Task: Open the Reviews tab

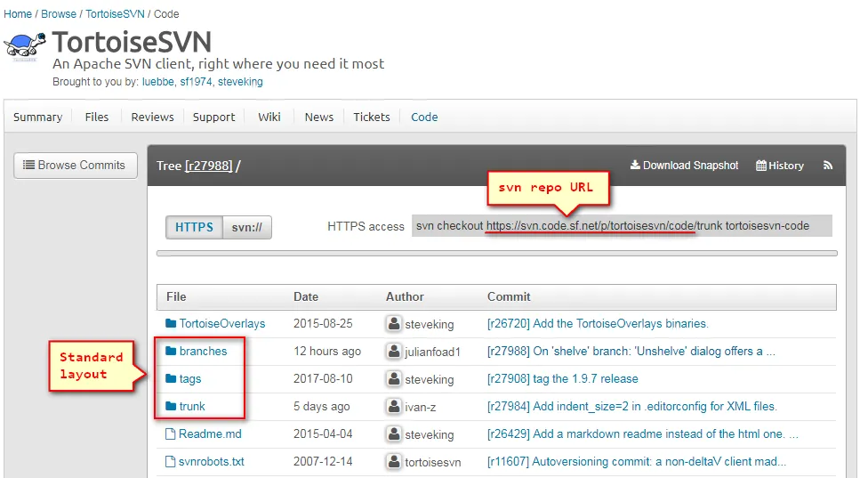Action: 152,117
